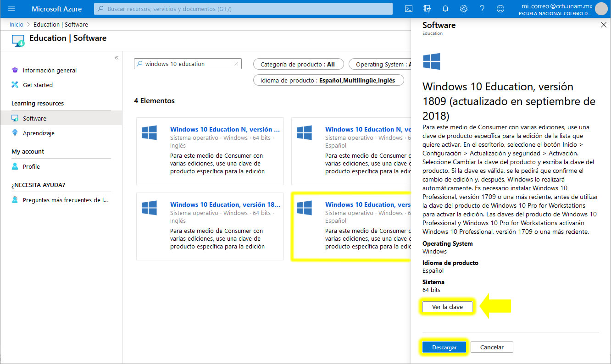Open Windows 10 Education N Español title
Viewport: 611px width, 364px height.
[368, 129]
